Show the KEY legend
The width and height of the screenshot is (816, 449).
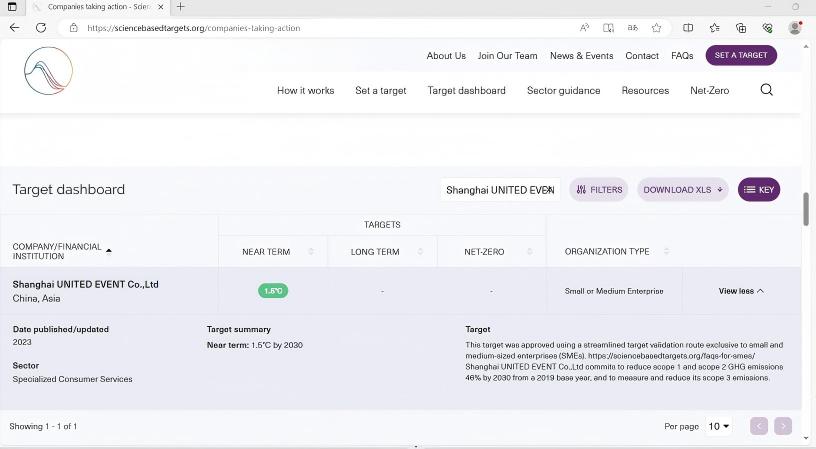pos(759,190)
